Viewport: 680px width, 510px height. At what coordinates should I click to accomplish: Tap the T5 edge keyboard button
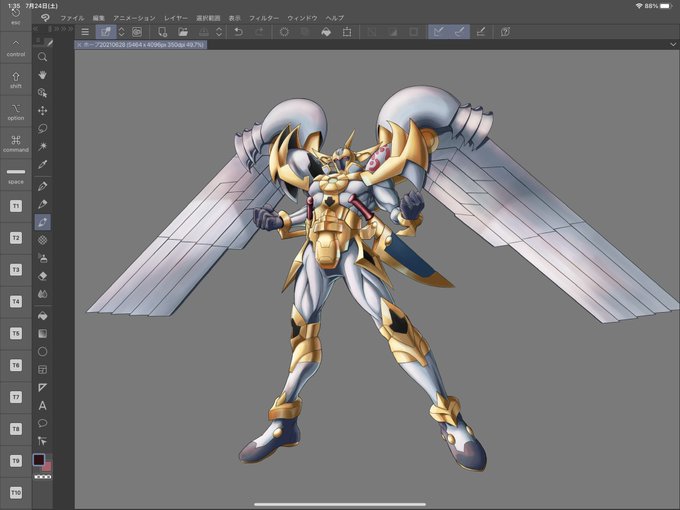[16, 333]
